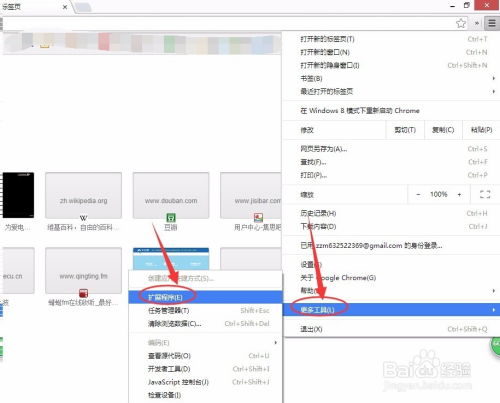The image size is (500, 403).
Task: Open the www.qingting.fm thumbnail
Action: coord(83,270)
